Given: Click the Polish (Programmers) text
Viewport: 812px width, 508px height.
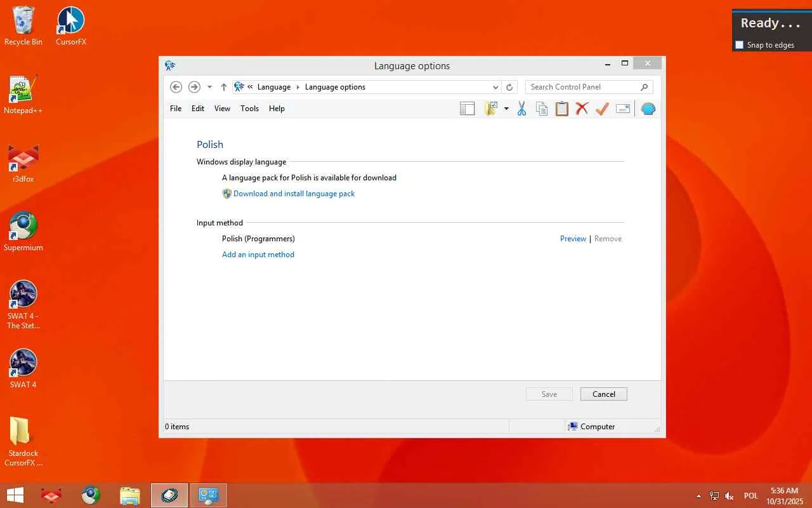Looking at the screenshot, I should tap(258, 239).
